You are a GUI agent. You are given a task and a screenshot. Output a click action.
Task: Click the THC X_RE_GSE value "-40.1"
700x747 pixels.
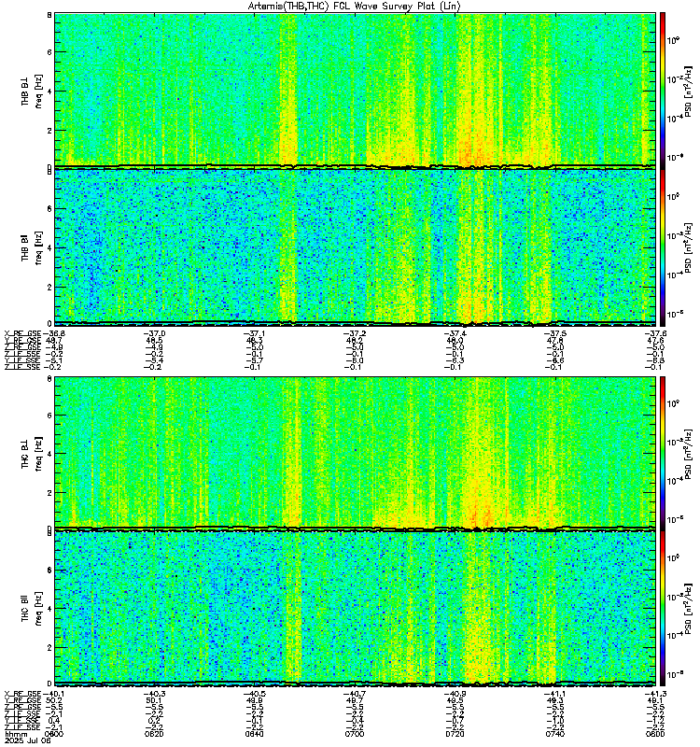pyautogui.click(x=54, y=694)
